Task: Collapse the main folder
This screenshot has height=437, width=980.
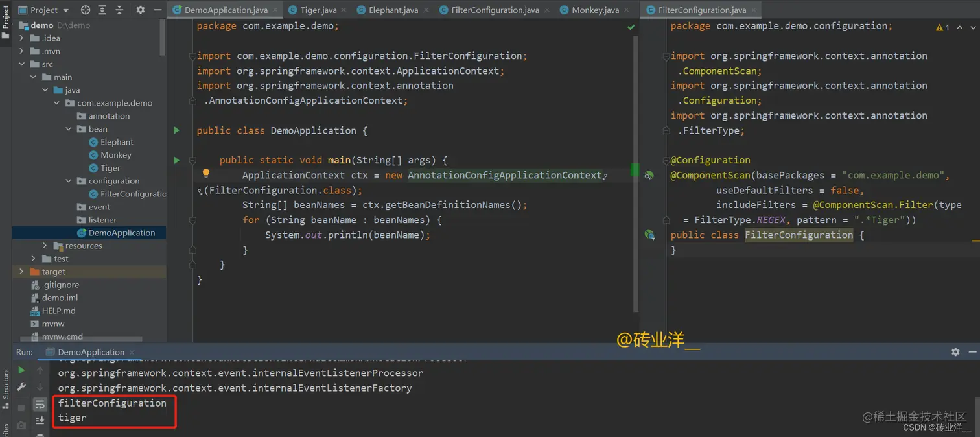Action: [33, 77]
